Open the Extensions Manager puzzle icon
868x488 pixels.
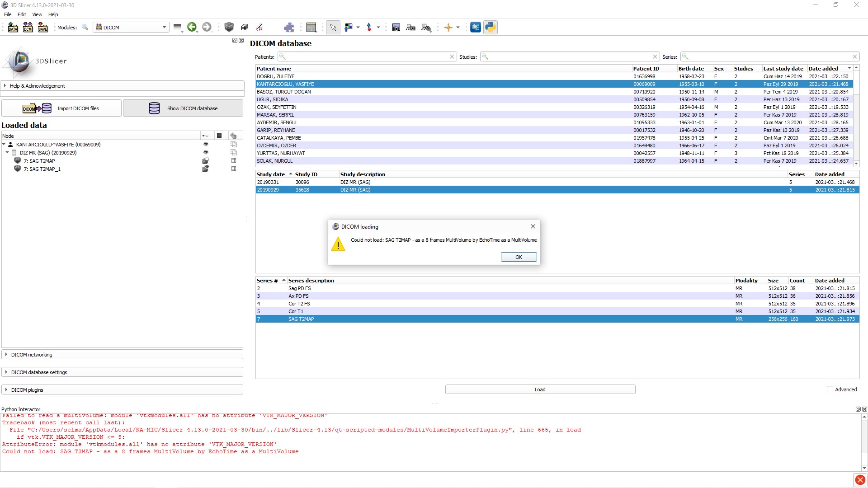(289, 28)
